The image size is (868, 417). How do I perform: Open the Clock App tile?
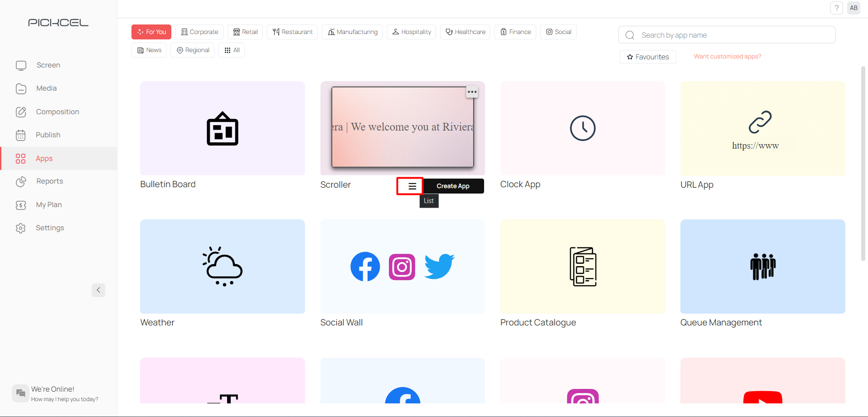point(582,128)
